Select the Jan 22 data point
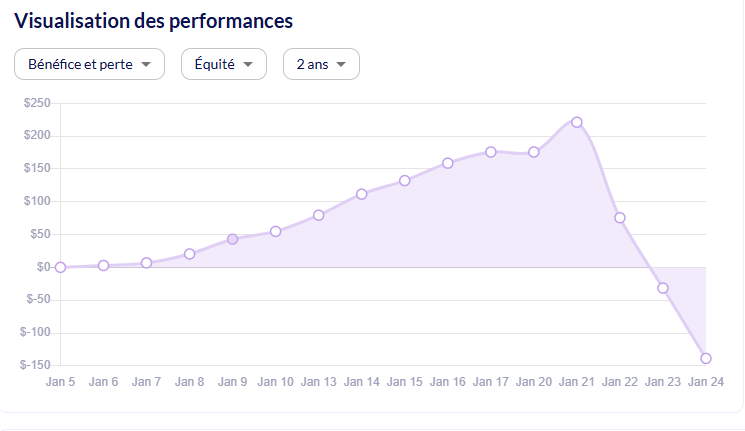This screenshot has width=745, height=431. tap(620, 218)
